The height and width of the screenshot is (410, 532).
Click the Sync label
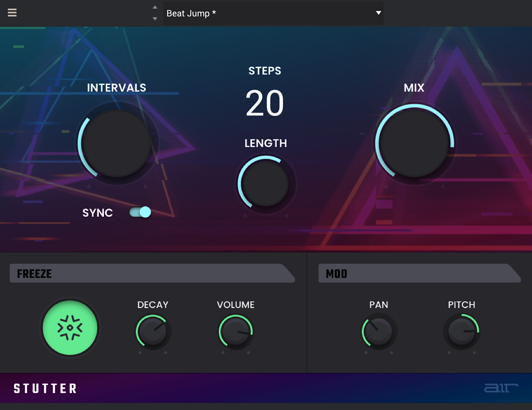[x=98, y=213]
